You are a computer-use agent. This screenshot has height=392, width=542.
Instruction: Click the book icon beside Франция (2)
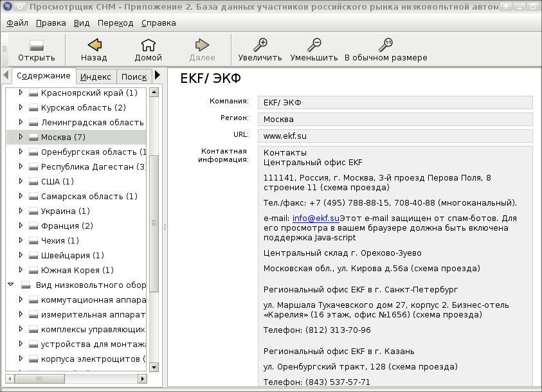33,226
